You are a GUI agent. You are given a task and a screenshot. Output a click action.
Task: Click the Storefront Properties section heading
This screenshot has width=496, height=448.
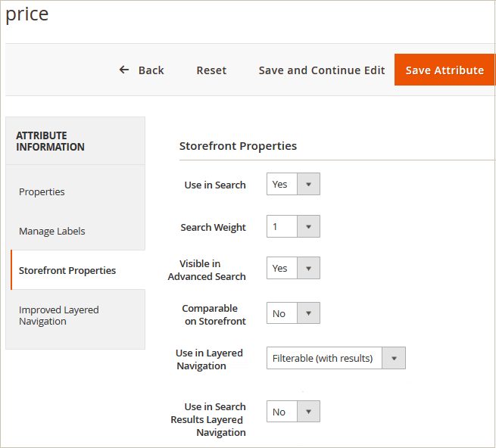(238, 146)
